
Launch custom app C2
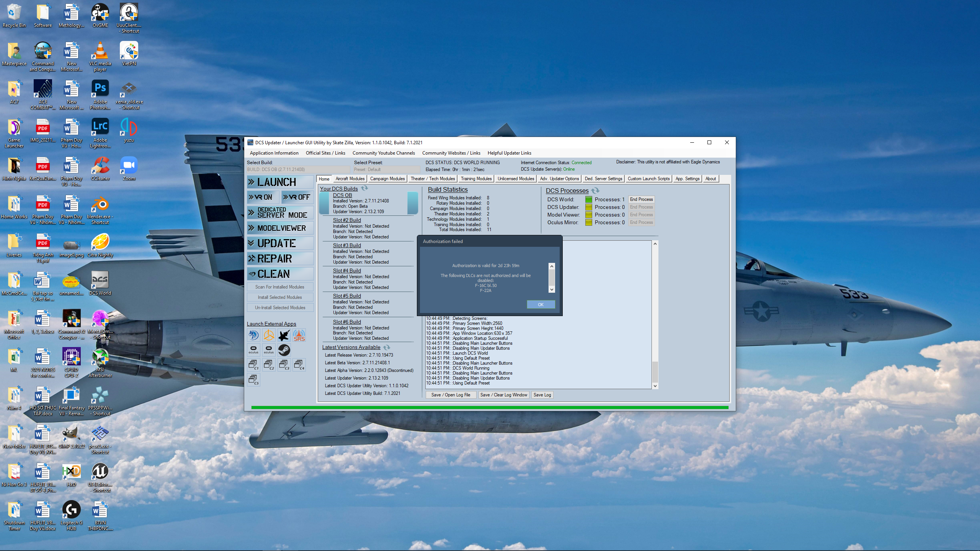tap(269, 365)
